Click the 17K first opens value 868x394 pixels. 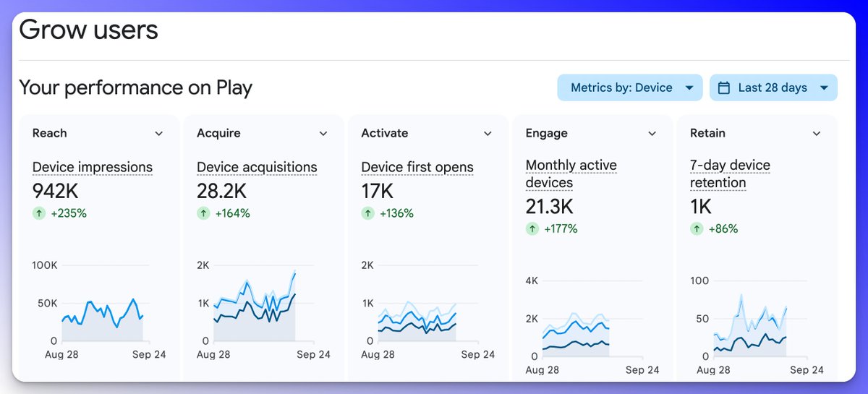click(x=377, y=191)
